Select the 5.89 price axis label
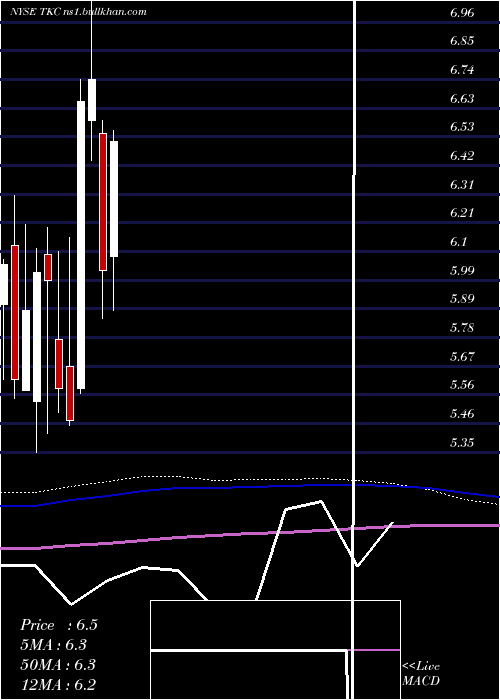Screen dimensions: 500x700 (462, 299)
